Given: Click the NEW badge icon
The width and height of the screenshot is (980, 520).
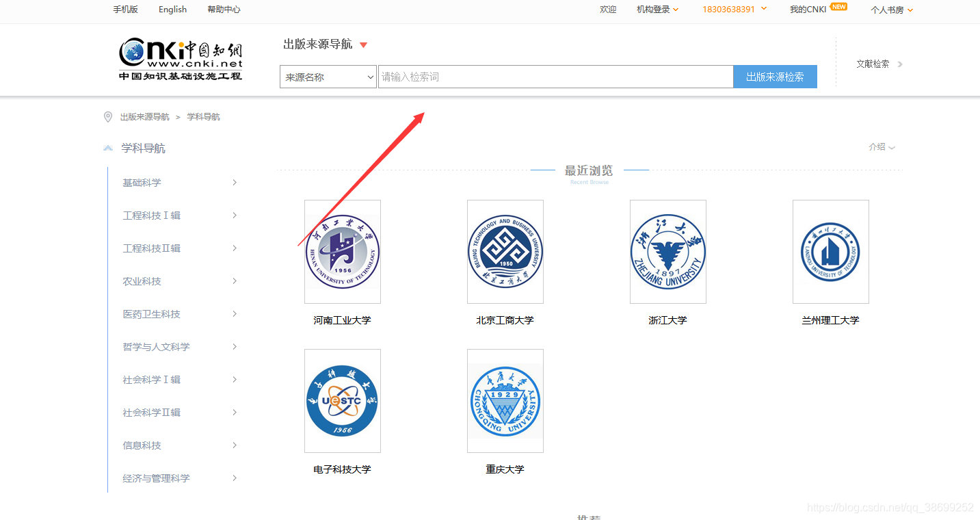Looking at the screenshot, I should [839, 7].
